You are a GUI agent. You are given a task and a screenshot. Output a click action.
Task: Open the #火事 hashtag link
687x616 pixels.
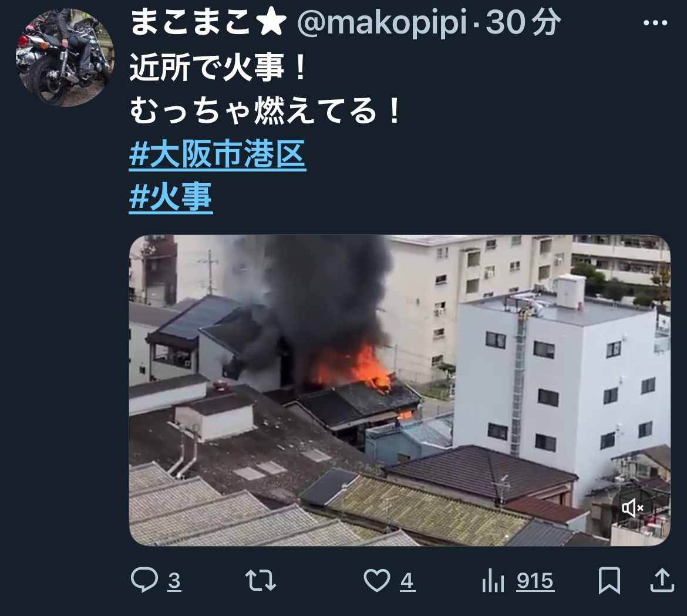[171, 197]
